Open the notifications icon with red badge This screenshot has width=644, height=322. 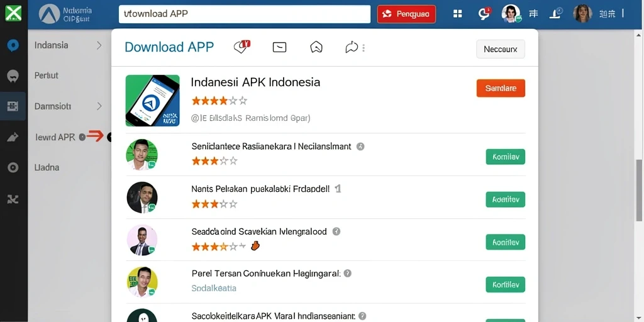click(x=484, y=14)
